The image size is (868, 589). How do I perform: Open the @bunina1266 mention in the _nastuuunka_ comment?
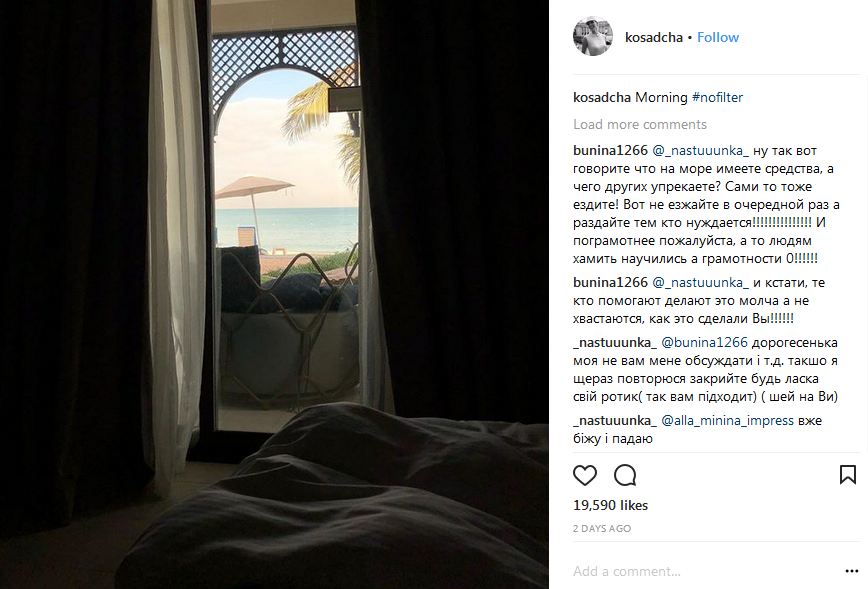(x=704, y=343)
